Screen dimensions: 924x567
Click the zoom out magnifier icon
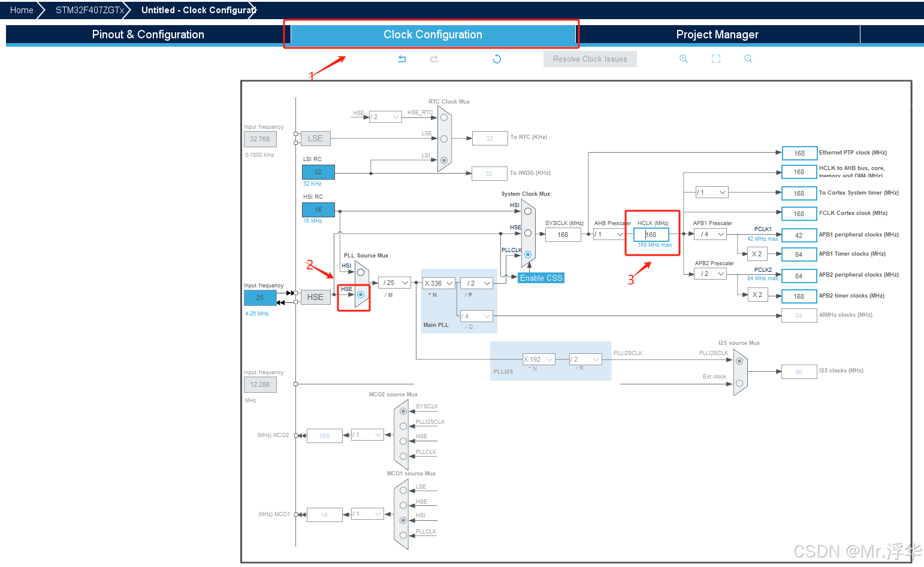[x=748, y=59]
